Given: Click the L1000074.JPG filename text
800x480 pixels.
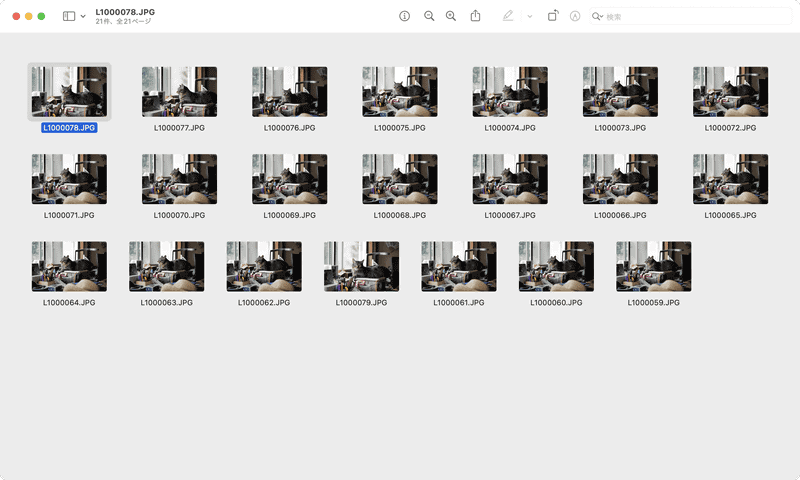Looking at the screenshot, I should tap(510, 128).
